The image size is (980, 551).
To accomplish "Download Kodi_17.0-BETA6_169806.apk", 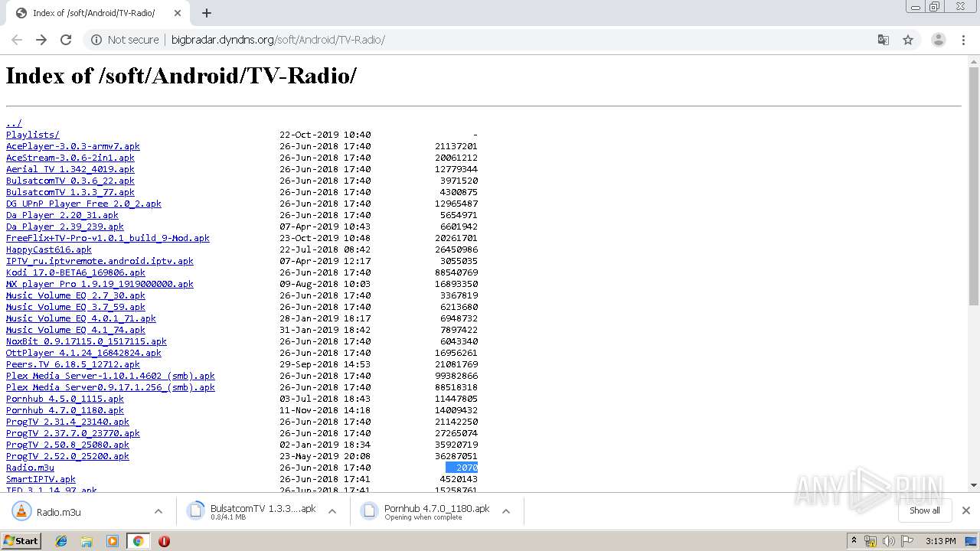I will click(x=76, y=272).
